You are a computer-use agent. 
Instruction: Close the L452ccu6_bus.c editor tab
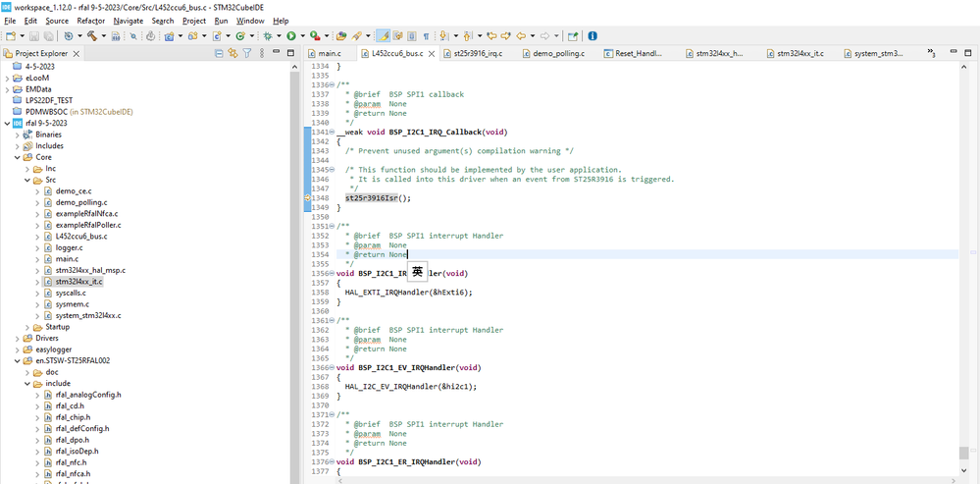(432, 54)
